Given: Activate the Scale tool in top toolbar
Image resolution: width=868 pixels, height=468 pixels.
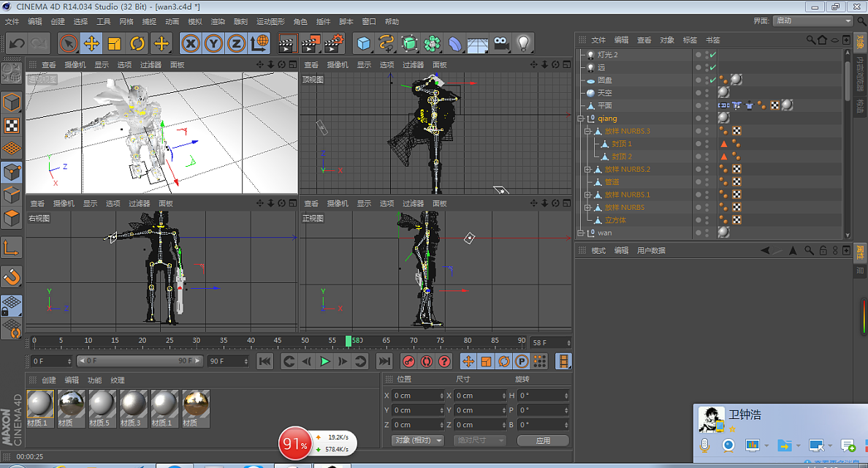Looking at the screenshot, I should coord(114,43).
